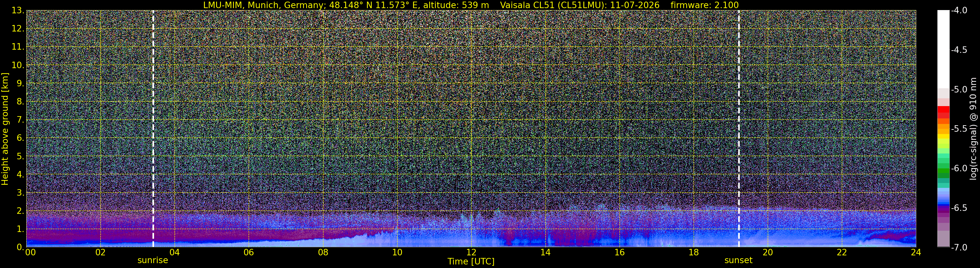Click the 'sunrise' label below the axis

(152, 261)
